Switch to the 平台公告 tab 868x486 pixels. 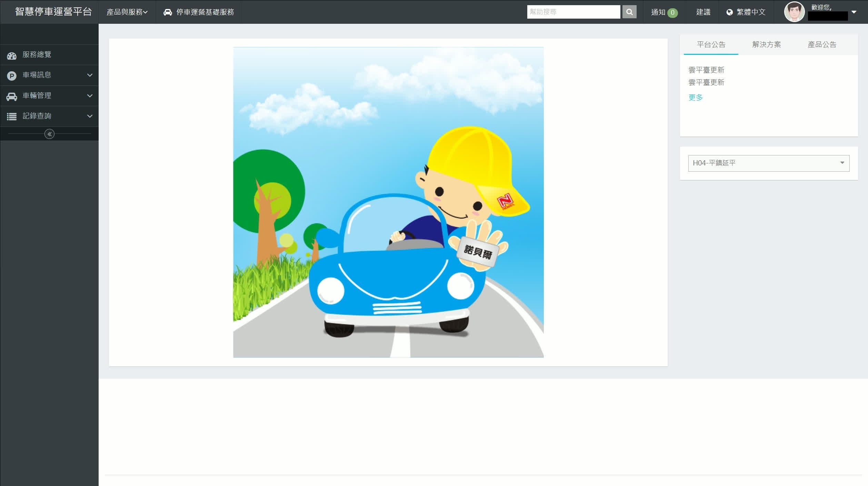711,44
